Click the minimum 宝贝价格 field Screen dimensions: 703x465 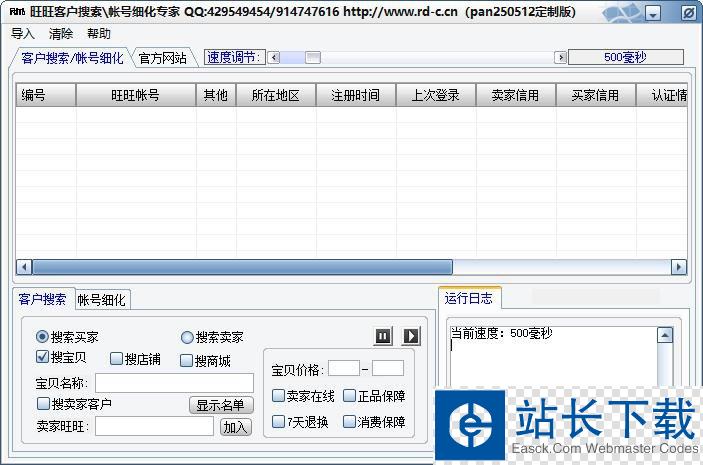point(344,368)
